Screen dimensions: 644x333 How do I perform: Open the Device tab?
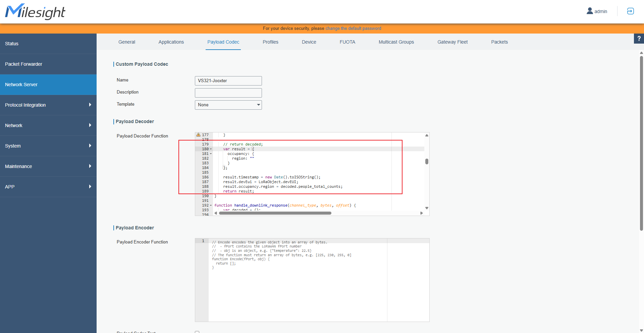[x=309, y=42]
